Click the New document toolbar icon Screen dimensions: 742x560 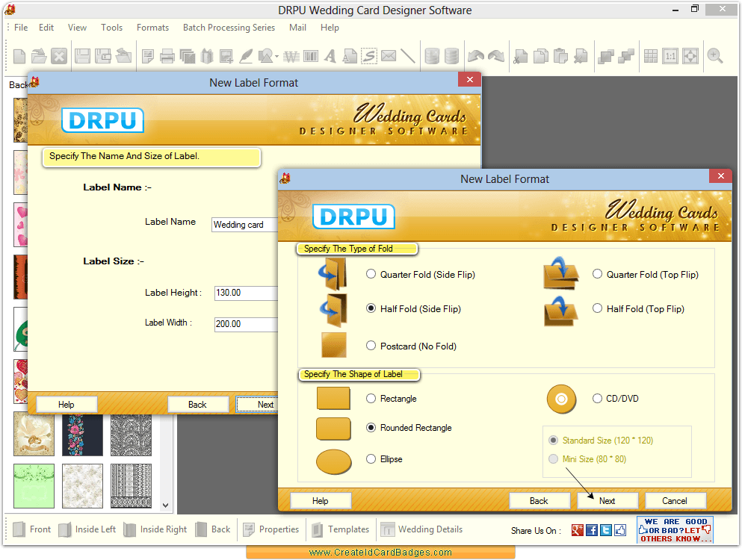coord(19,56)
